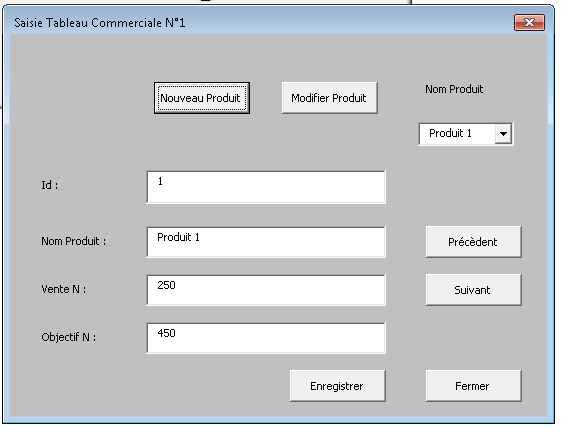562x431 pixels.
Task: Click the Vente N : label
Action: (63, 289)
